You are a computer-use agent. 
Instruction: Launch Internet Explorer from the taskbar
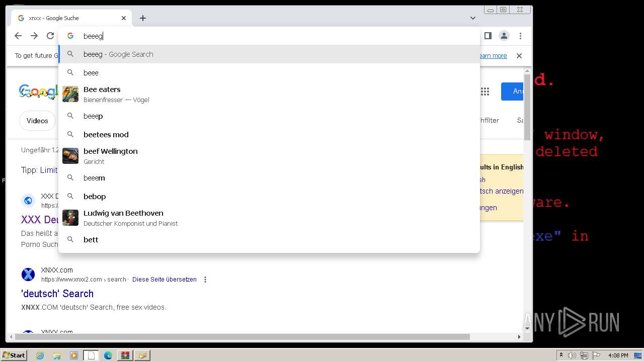click(40, 355)
